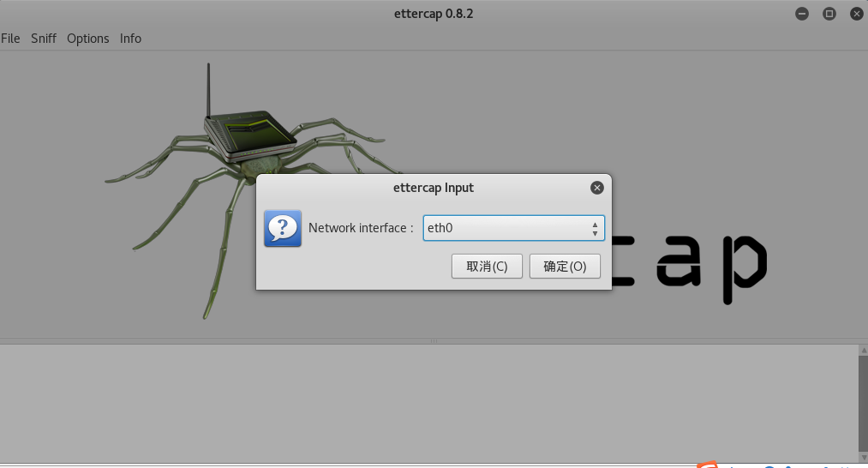Open the File menu
The image size is (868, 468).
pos(10,39)
